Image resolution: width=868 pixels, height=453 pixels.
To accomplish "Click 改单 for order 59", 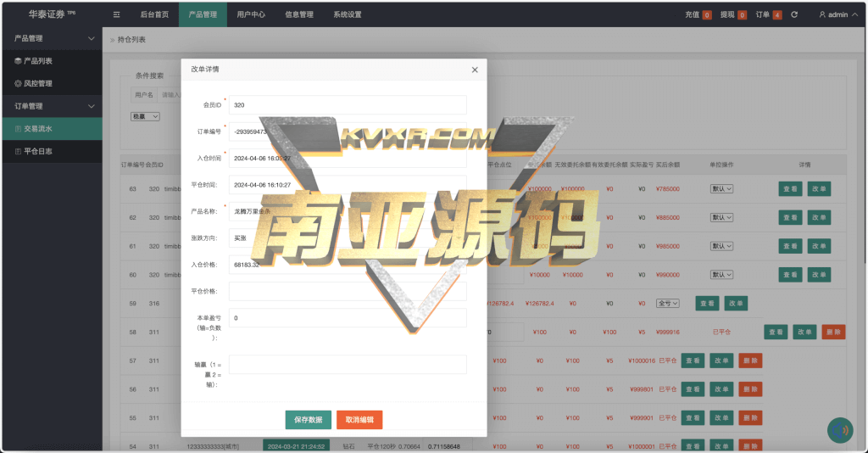I will (x=736, y=304).
